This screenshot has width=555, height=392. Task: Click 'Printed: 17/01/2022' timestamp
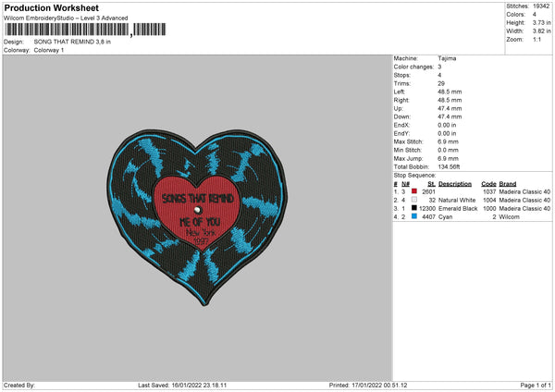coord(368,386)
